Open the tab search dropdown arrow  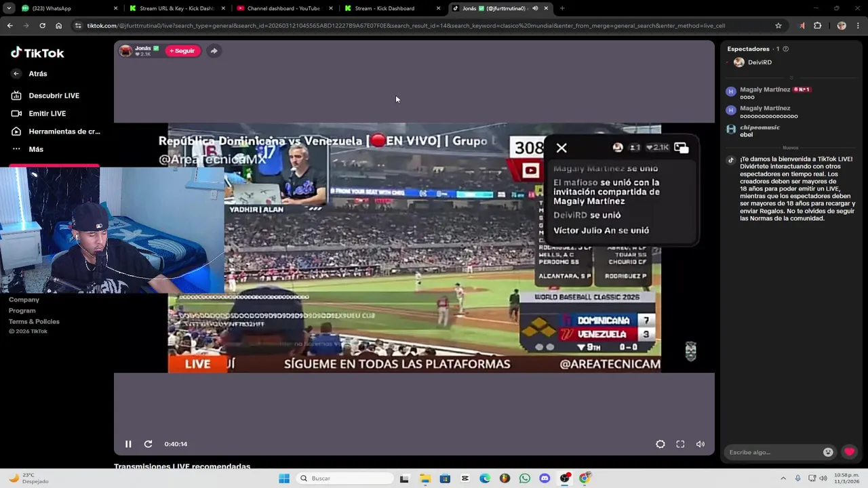click(9, 8)
